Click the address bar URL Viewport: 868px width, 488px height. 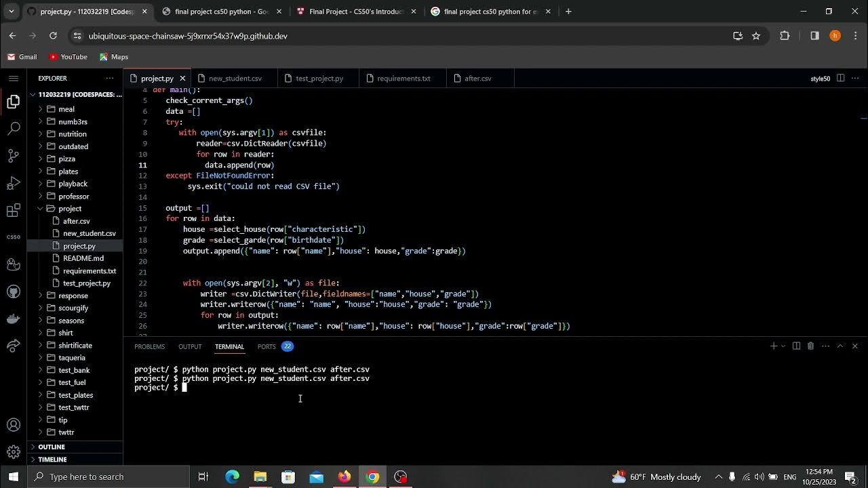pos(188,36)
